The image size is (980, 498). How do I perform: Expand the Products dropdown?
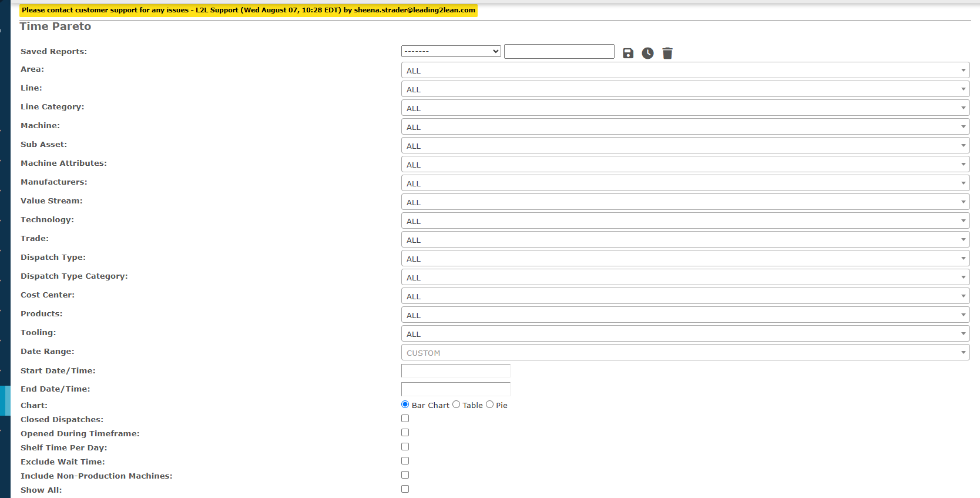(685, 315)
